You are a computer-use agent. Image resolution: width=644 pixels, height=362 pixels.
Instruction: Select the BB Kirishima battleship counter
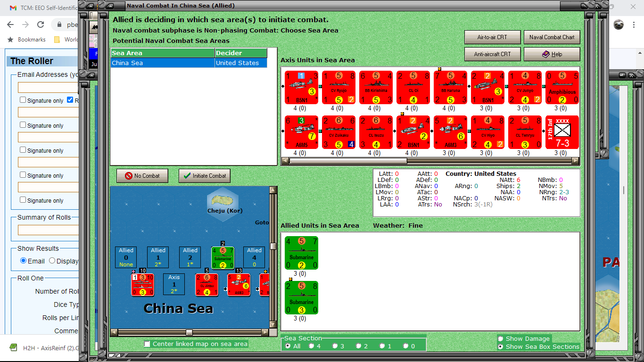tap(376, 87)
